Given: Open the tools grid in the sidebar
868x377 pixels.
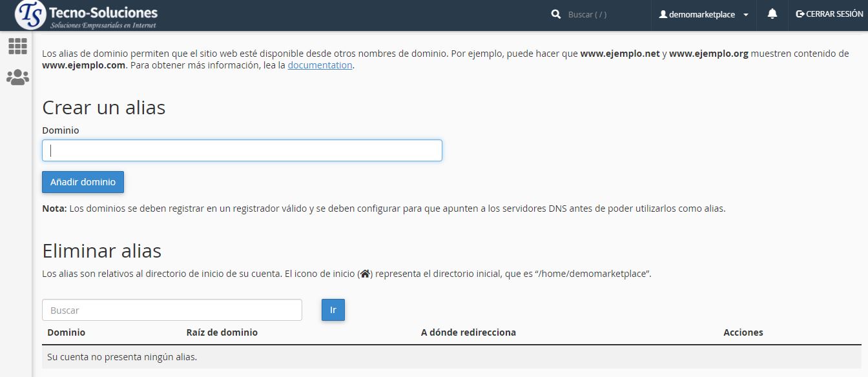Looking at the screenshot, I should [17, 46].
